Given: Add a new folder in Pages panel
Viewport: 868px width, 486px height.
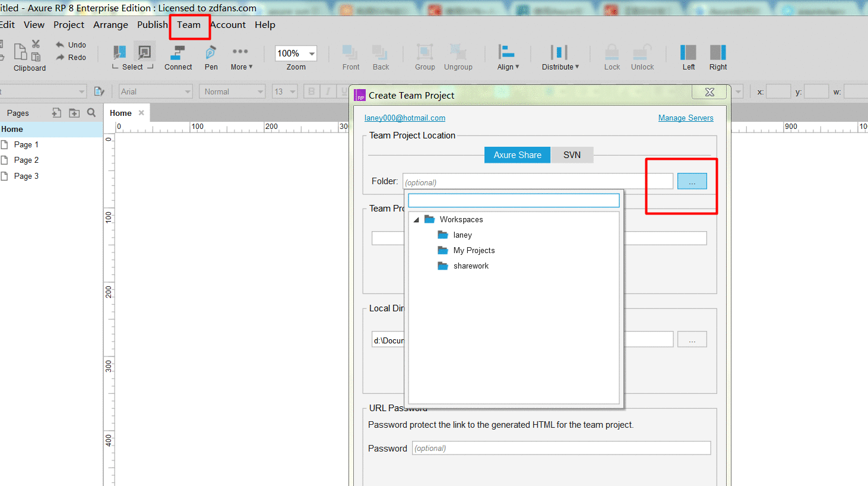Looking at the screenshot, I should pos(74,113).
